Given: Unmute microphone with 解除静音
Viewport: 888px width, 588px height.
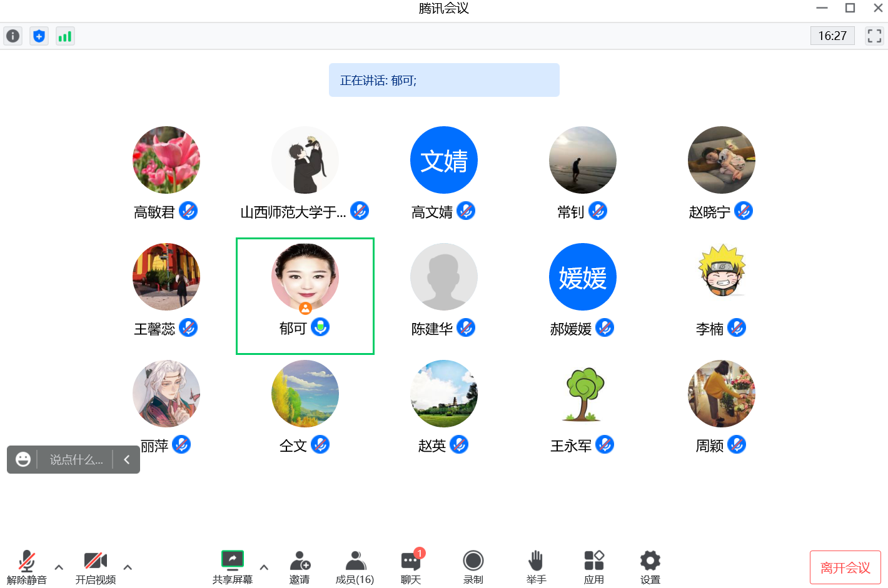Looking at the screenshot, I should click(27, 567).
